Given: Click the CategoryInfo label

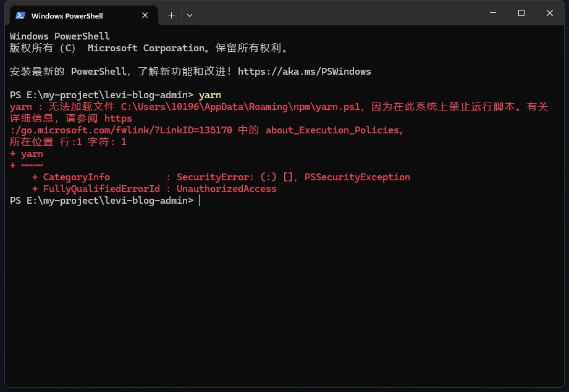Looking at the screenshot, I should coord(77,177).
